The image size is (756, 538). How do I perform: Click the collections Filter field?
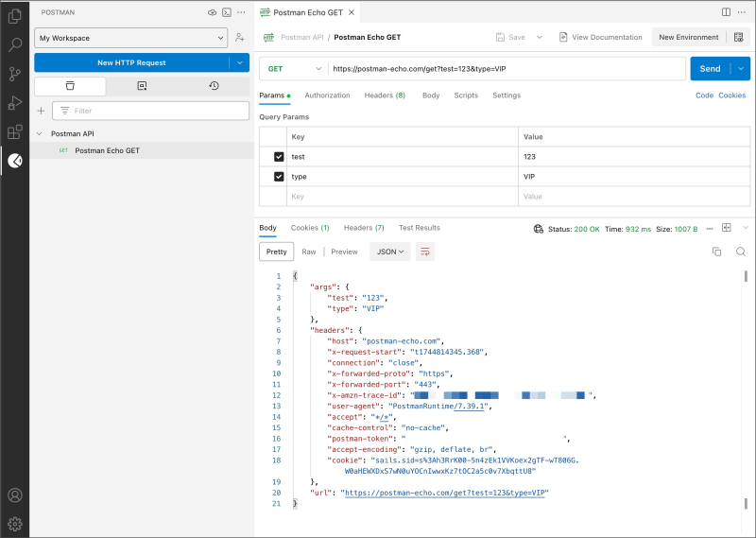tap(150, 111)
